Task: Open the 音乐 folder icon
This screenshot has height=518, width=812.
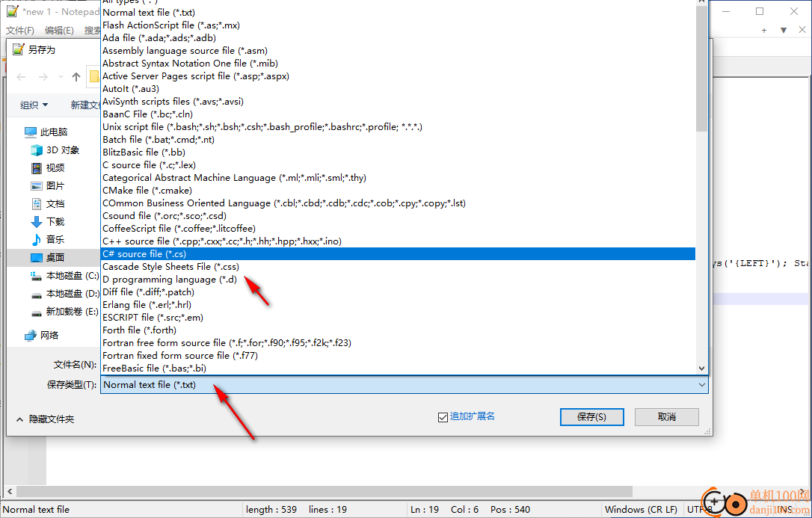Action: coord(36,240)
